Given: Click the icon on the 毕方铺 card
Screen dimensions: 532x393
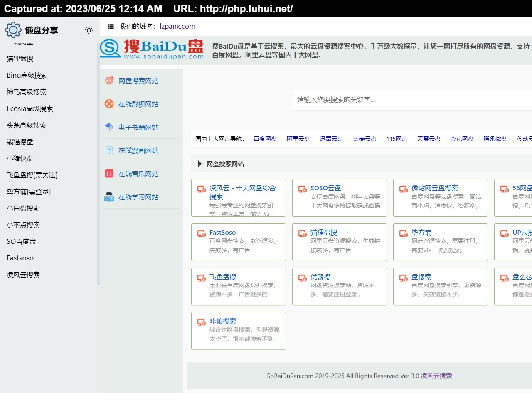Looking at the screenshot, I should point(404,233).
